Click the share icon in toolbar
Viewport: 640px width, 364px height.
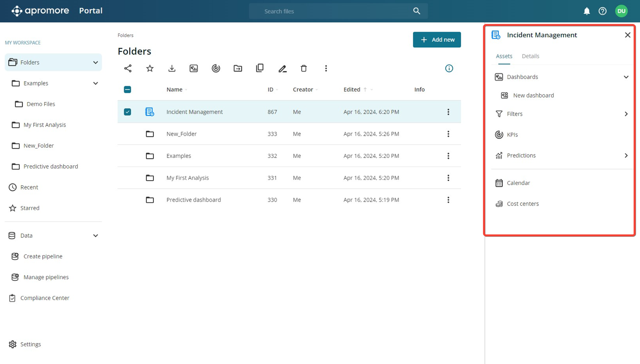tap(128, 68)
